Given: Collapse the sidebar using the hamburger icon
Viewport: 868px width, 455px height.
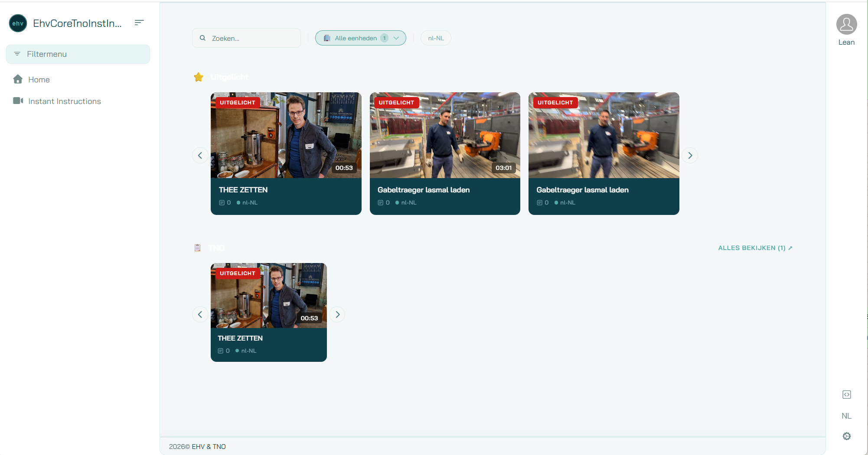Looking at the screenshot, I should pos(139,23).
